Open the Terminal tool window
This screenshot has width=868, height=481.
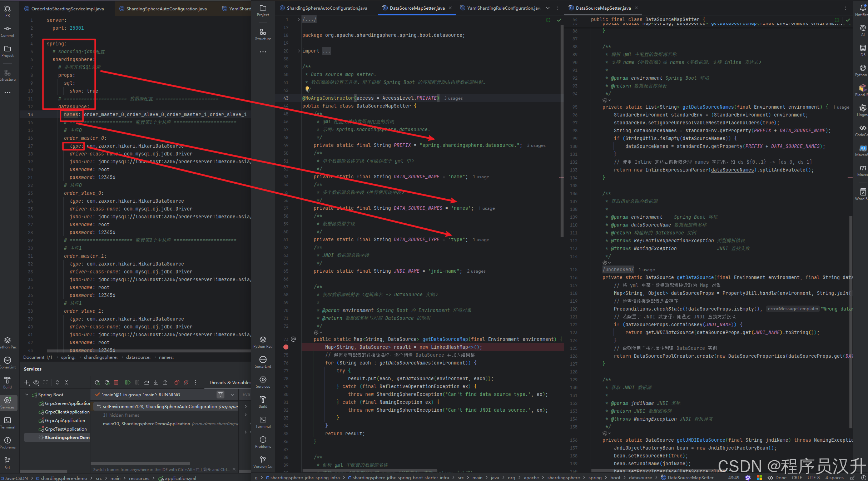pyautogui.click(x=8, y=422)
